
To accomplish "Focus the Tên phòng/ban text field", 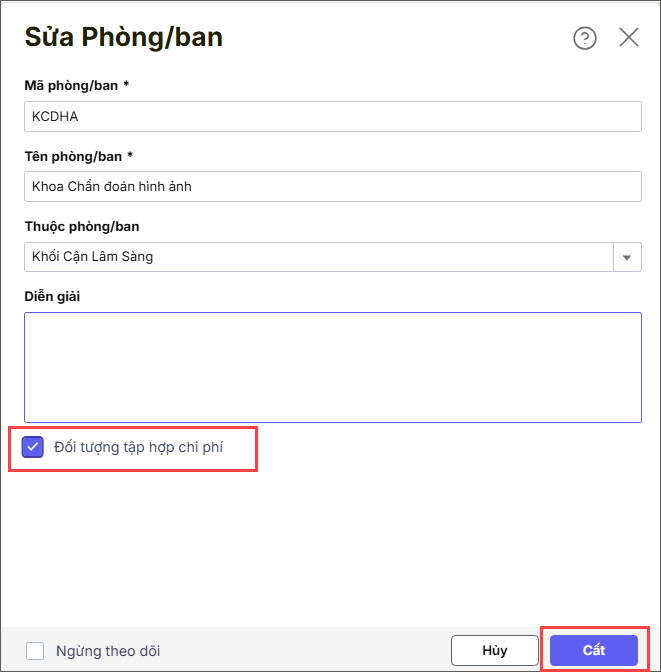I will [332, 186].
